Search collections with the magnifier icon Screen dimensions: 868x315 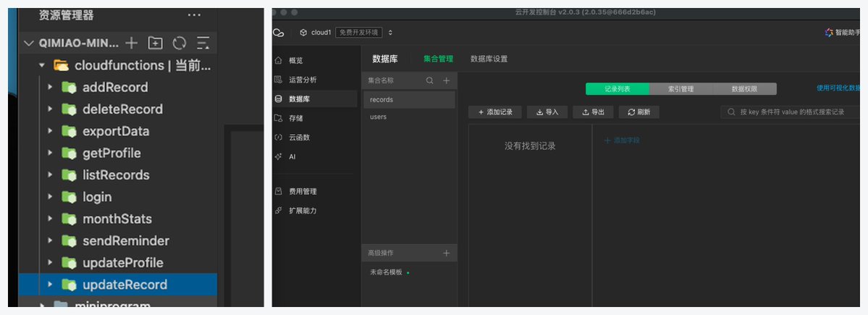point(429,81)
